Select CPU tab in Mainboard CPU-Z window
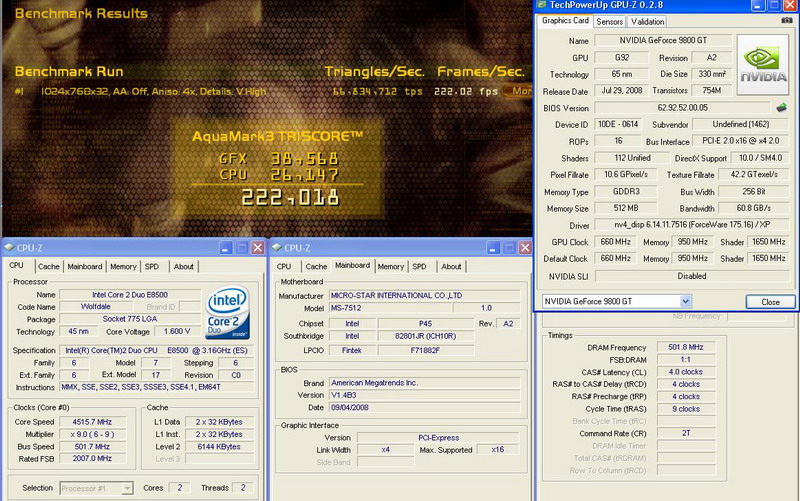This screenshot has height=501, width=800. coord(284,266)
